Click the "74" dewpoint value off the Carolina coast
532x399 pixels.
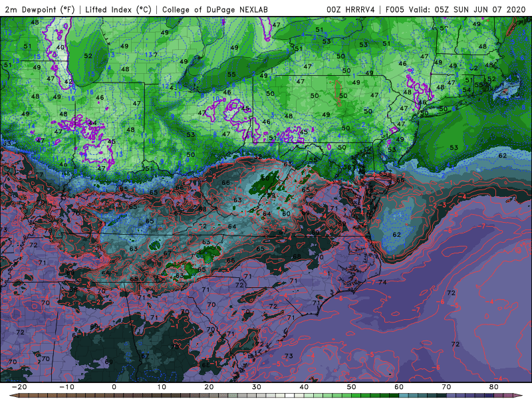click(383, 282)
